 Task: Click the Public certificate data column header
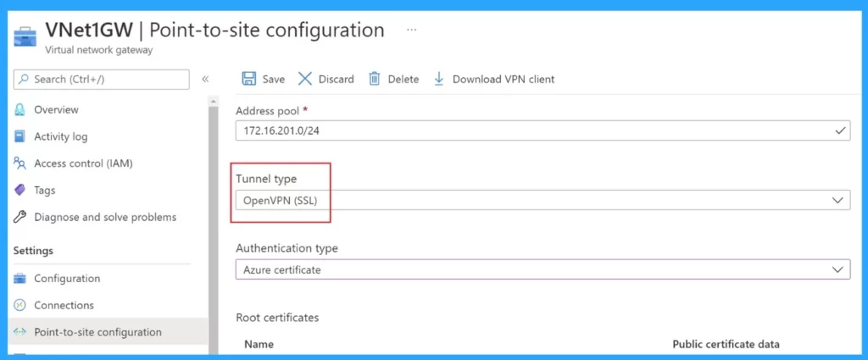tap(726, 344)
